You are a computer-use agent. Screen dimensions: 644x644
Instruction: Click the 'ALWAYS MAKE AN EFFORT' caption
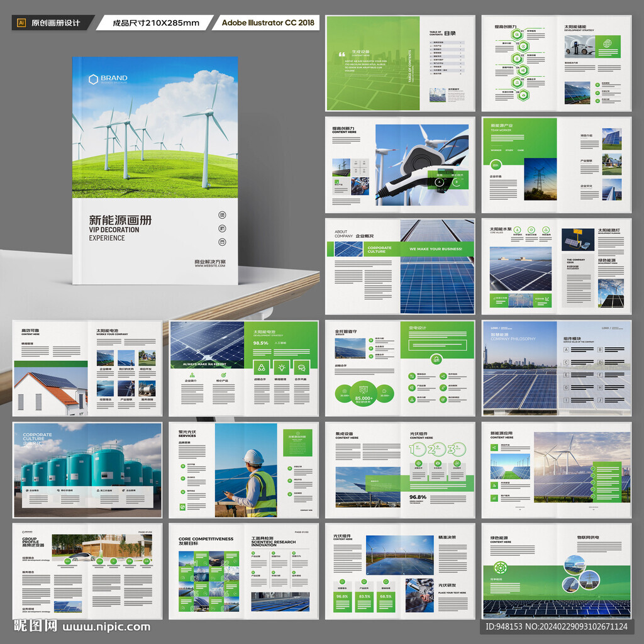coord(204,364)
